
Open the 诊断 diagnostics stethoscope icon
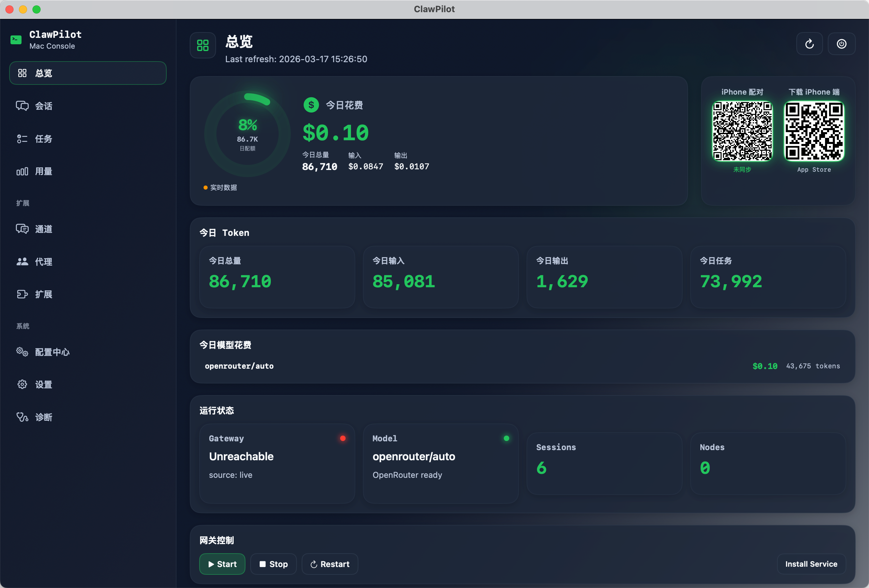22,417
